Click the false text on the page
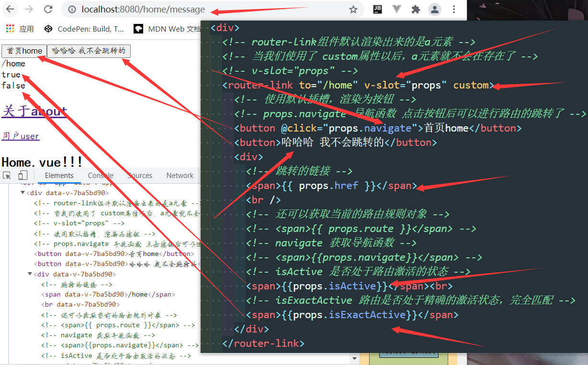 click(13, 86)
